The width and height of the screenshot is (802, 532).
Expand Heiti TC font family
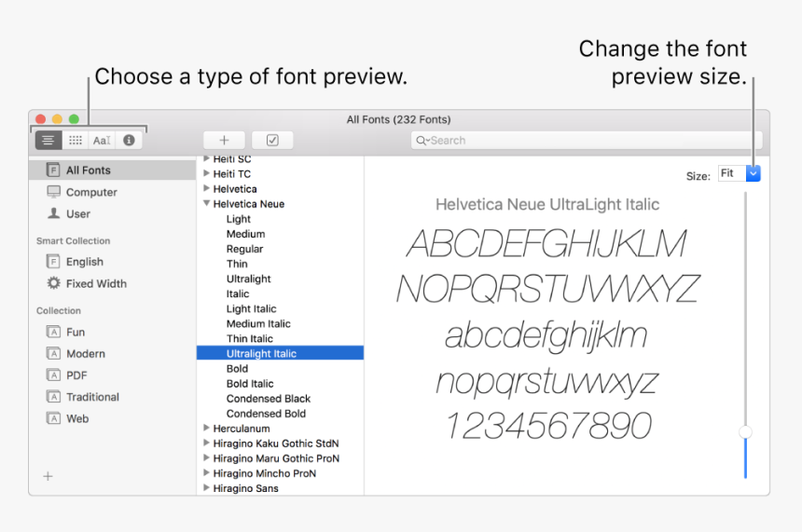click(207, 173)
